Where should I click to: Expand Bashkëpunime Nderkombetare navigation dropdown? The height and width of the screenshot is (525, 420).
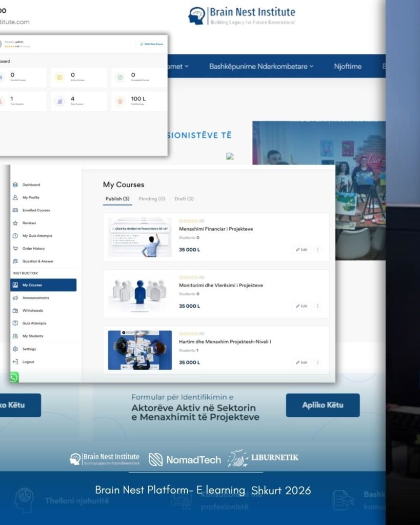(x=261, y=66)
